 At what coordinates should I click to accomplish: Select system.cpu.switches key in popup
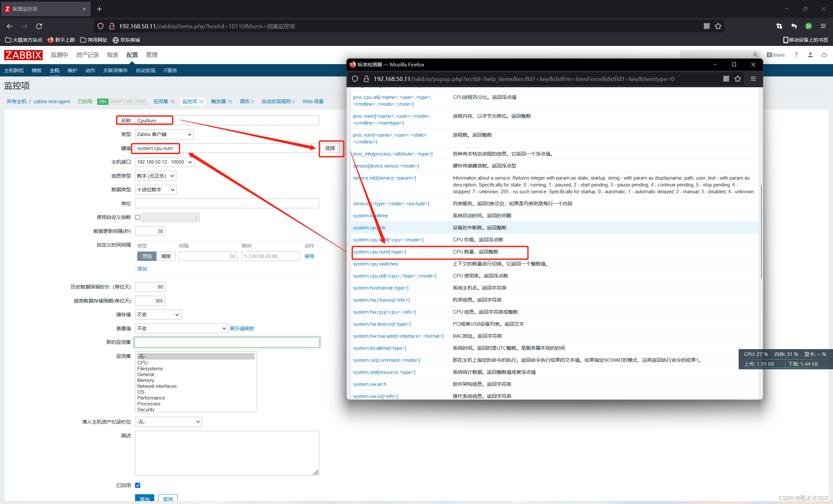[x=375, y=264]
